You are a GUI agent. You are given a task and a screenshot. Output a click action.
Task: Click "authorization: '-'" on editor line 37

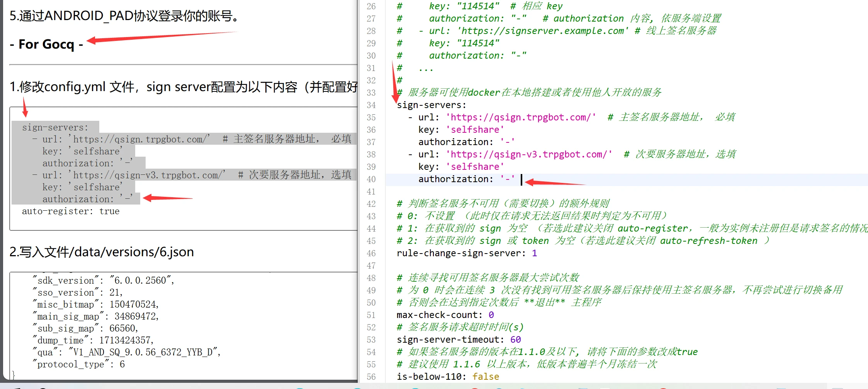point(467,142)
